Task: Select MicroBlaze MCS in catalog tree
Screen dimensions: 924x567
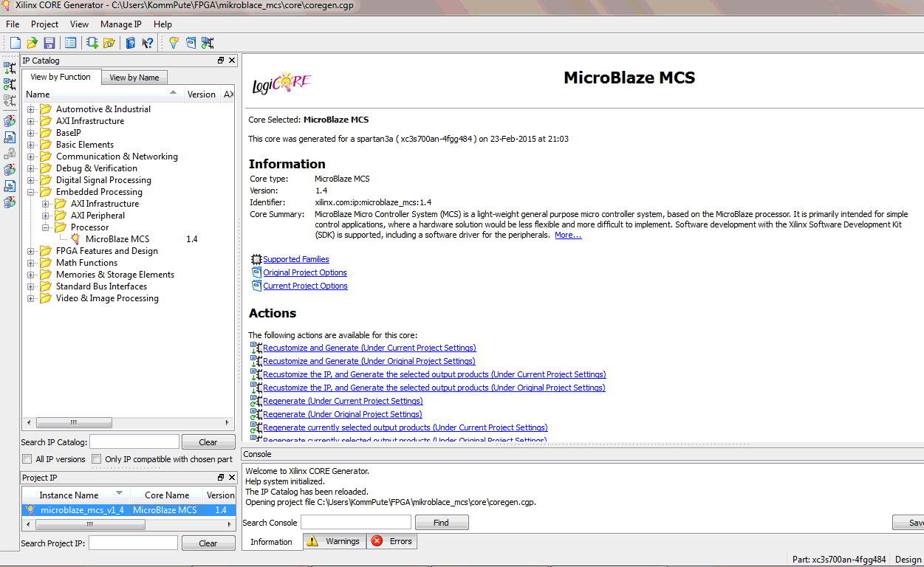Action: point(117,239)
